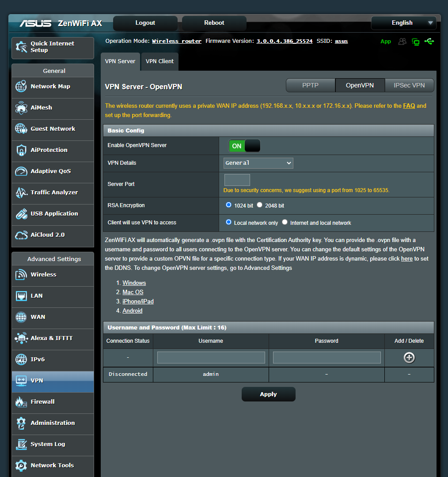The height and width of the screenshot is (477, 448).
Task: Click the AiCloud 2.0 cloud icon
Action: (21, 235)
